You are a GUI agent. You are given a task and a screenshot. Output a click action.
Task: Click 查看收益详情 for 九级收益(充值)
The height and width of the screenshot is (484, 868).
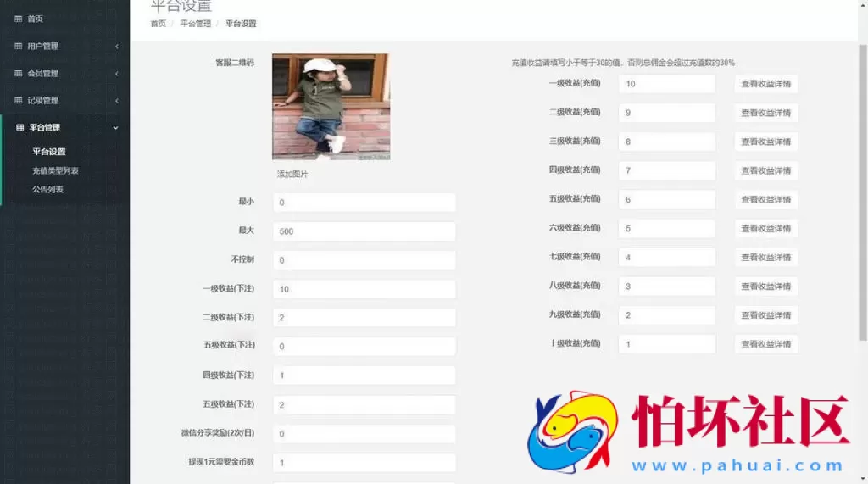[766, 314]
